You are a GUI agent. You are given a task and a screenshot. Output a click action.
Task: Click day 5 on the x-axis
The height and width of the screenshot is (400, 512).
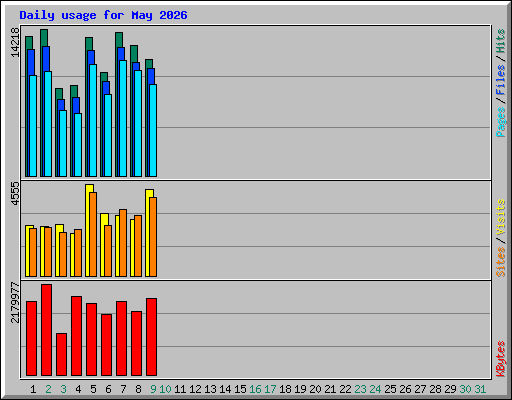[93, 389]
